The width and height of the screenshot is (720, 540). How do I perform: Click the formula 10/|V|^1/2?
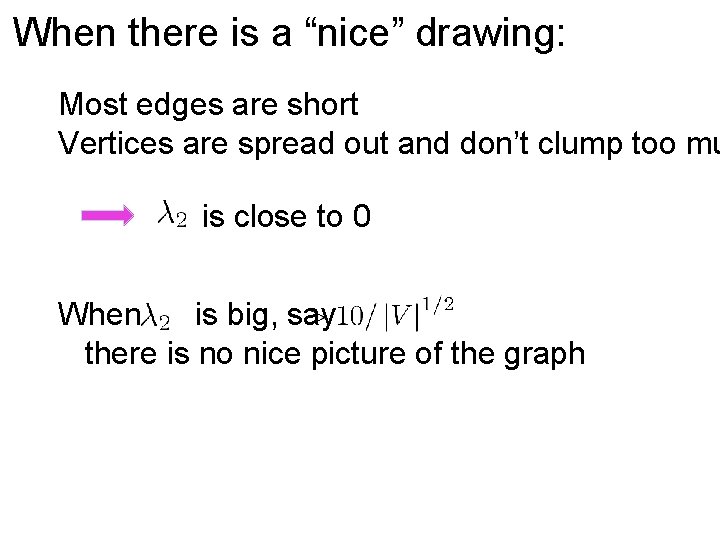(395, 313)
